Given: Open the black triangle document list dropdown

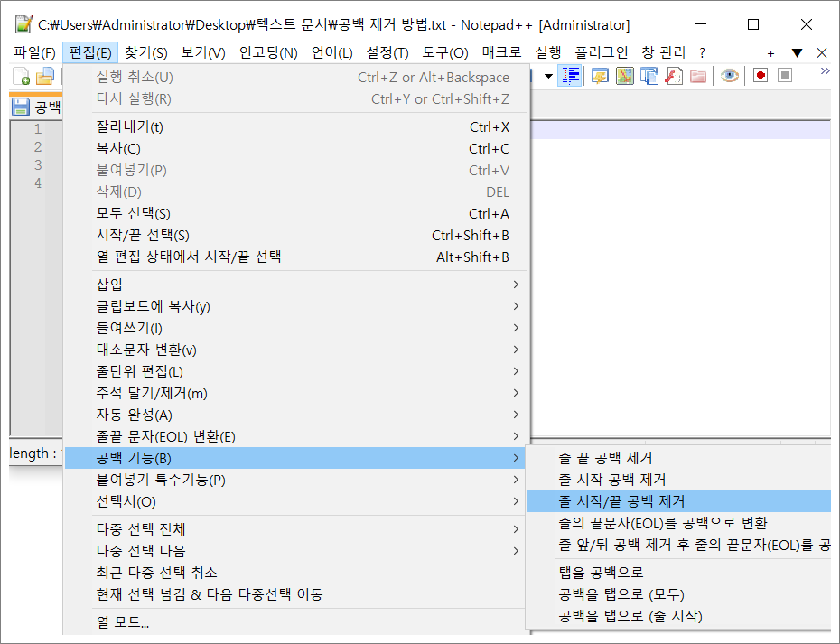Looking at the screenshot, I should coord(797,52).
